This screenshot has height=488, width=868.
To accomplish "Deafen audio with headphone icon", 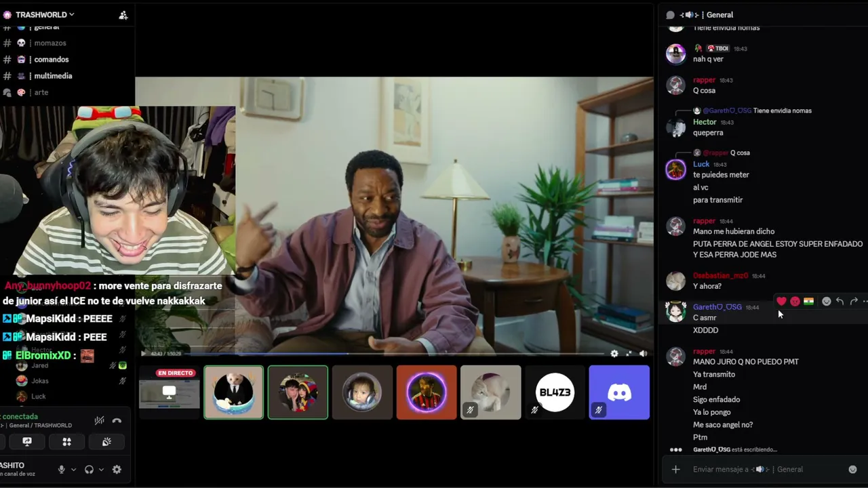I will (89, 470).
